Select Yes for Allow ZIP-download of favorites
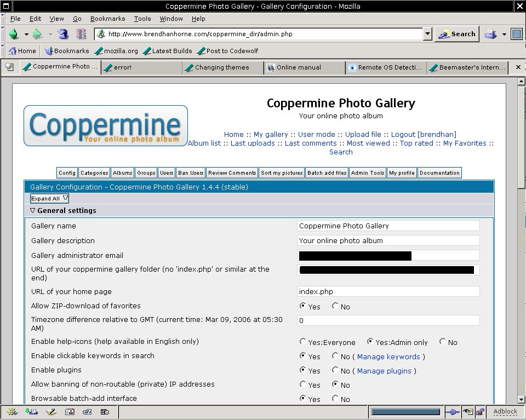The width and height of the screenshot is (526, 420). coord(302,306)
